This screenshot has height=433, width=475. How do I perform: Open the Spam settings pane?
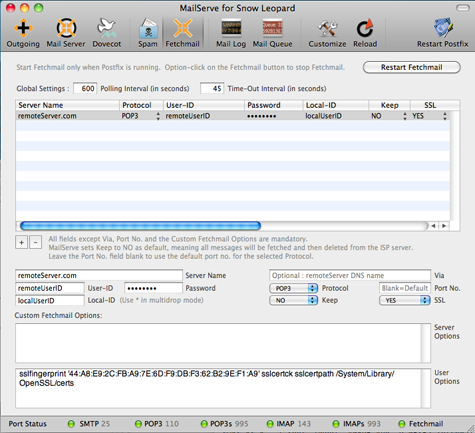pos(148,33)
